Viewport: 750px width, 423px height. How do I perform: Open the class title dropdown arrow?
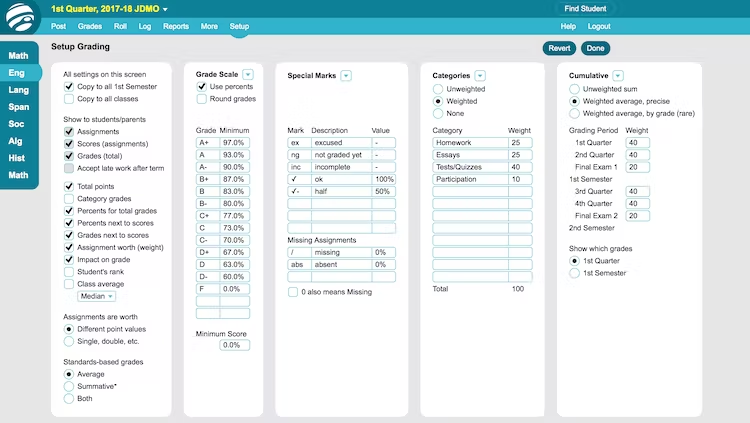(166, 9)
